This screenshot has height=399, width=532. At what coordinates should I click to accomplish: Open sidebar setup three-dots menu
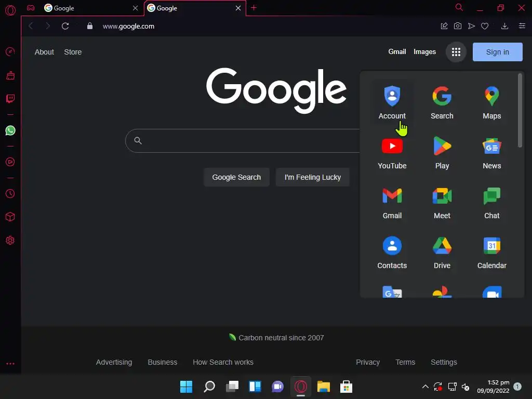point(10,363)
